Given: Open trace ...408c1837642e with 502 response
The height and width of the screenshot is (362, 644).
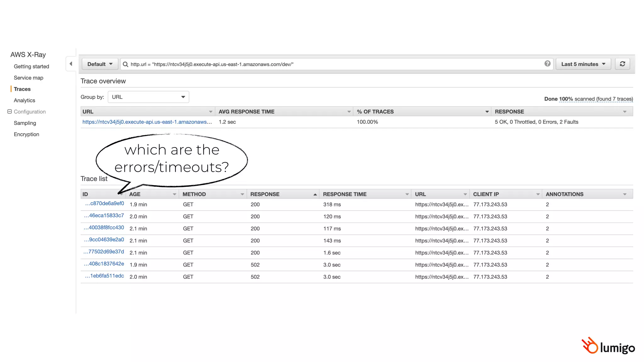Looking at the screenshot, I should coord(104,264).
